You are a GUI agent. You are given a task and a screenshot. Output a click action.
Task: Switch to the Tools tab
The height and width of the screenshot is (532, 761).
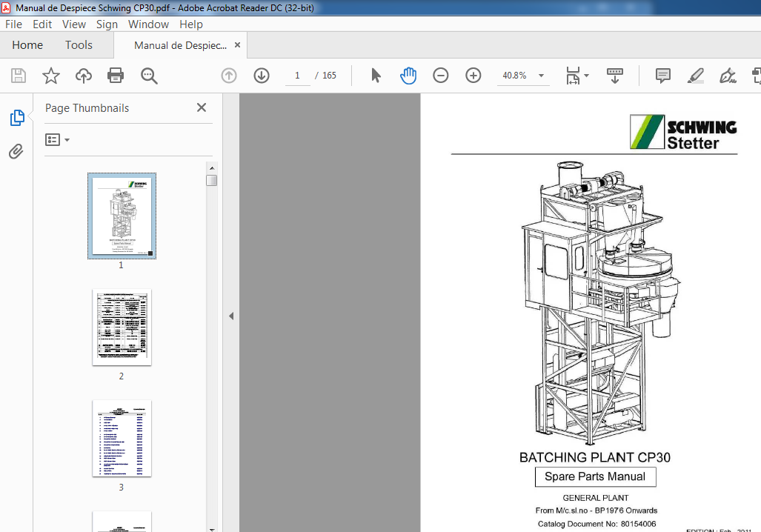pos(79,45)
